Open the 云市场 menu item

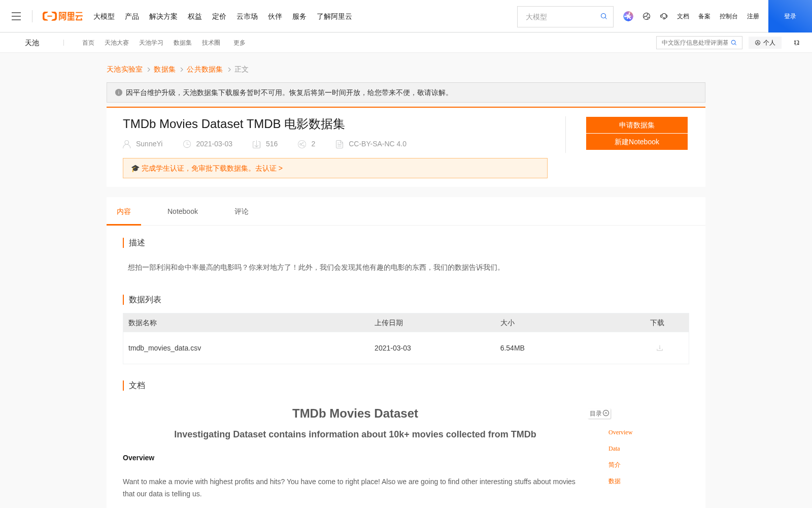[247, 16]
